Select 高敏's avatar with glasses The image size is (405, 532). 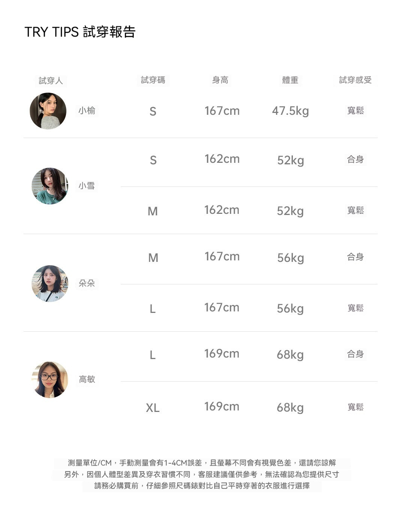[x=50, y=380]
